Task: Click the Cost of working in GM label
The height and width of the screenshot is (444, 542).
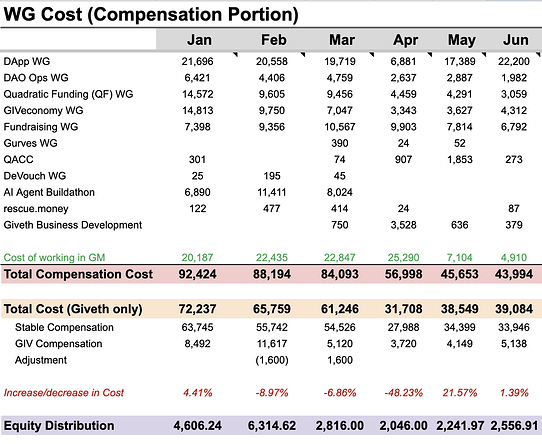Action: click(54, 258)
